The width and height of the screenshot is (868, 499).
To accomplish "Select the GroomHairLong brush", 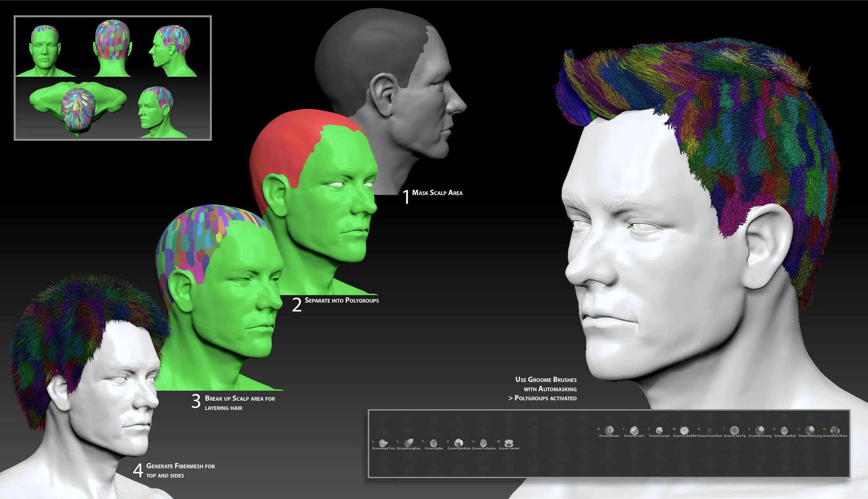I will click(x=810, y=430).
